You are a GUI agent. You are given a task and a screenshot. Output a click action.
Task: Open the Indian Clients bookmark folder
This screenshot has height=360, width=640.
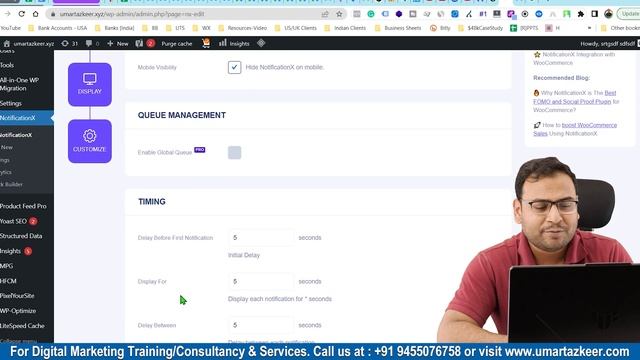tap(345, 28)
